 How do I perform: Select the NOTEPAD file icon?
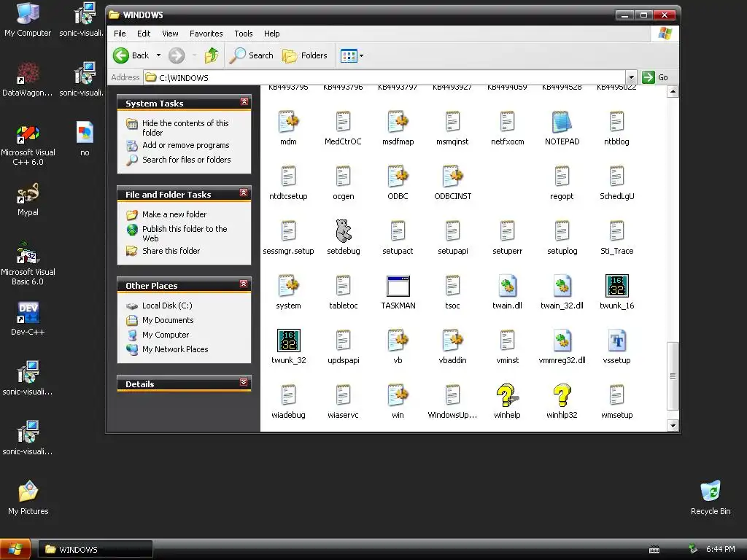(562, 122)
